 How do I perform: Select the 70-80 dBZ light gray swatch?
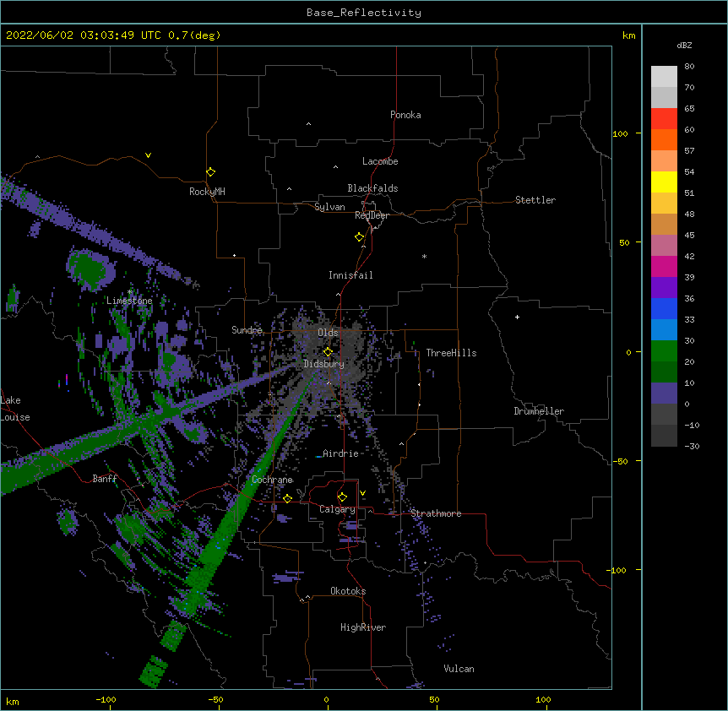[664, 77]
